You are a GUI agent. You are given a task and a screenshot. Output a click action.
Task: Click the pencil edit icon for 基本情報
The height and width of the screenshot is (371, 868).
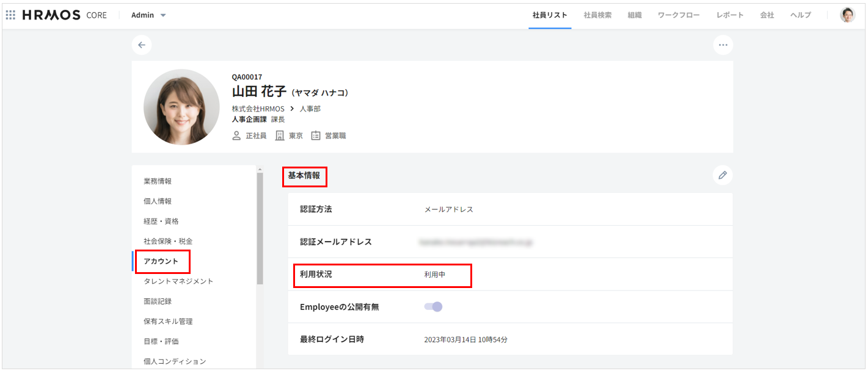click(x=722, y=175)
